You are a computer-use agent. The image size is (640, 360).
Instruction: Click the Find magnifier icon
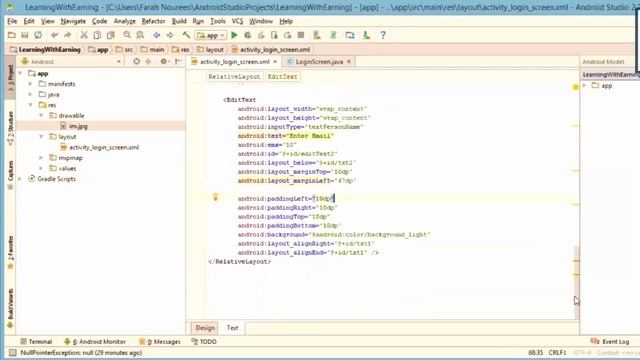pyautogui.click(x=127, y=36)
